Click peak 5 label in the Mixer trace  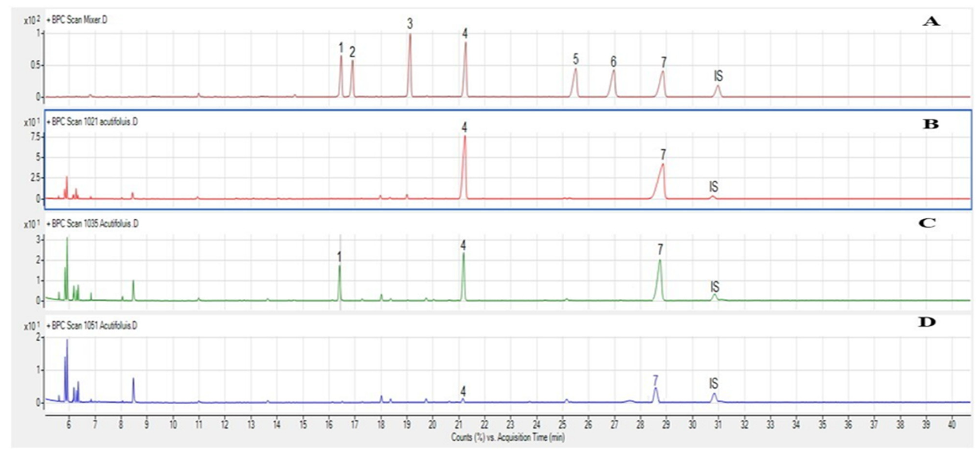tap(576, 60)
